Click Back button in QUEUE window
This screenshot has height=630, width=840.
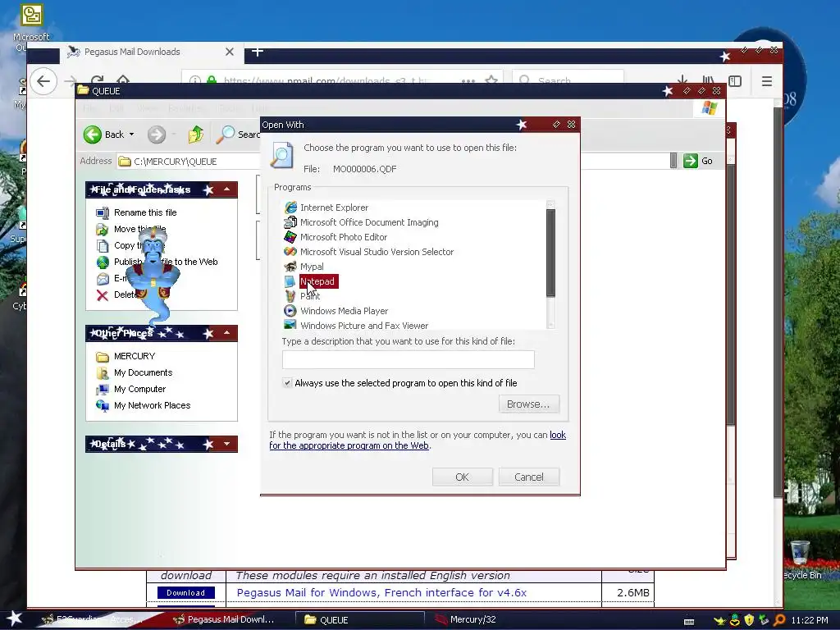pos(103,135)
